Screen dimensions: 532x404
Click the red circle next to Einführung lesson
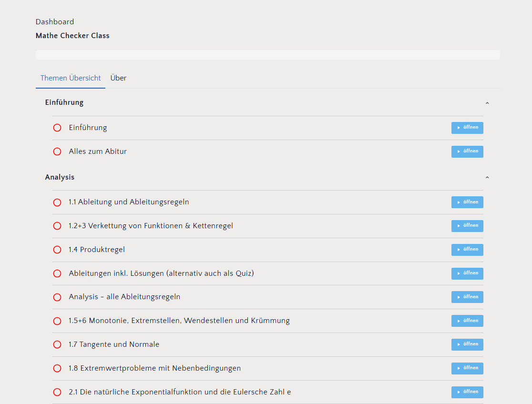pyautogui.click(x=57, y=128)
